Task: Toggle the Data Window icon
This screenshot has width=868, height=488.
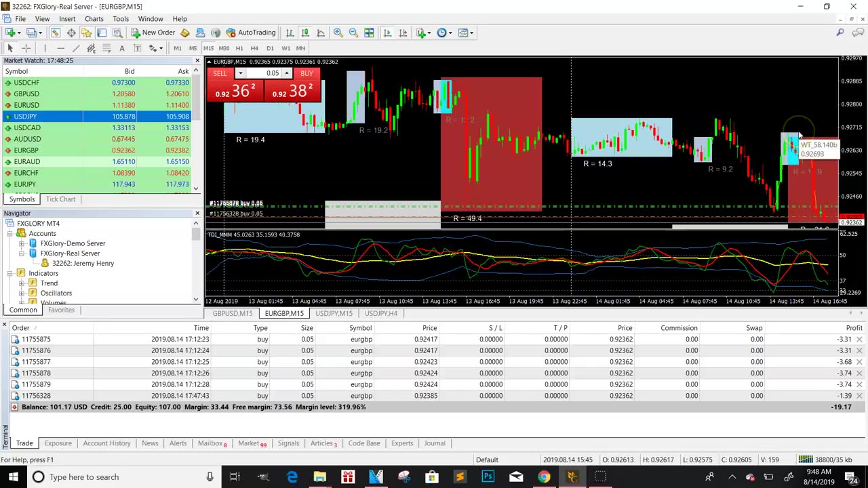Action: (x=71, y=33)
